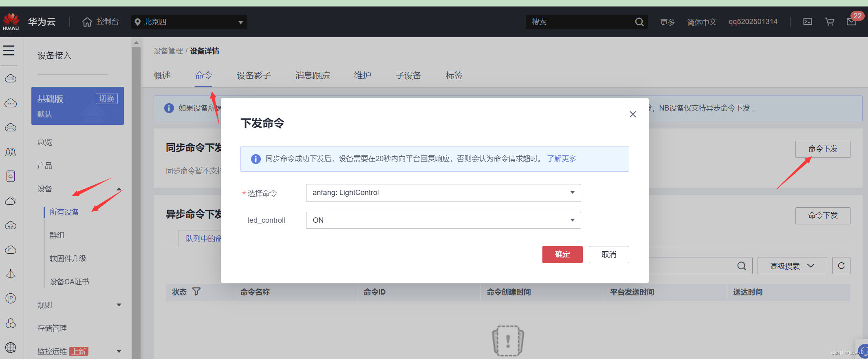Click the double overlapping clouds sidebar icon
Viewport: 868px width, 359px height.
[x=11, y=201]
